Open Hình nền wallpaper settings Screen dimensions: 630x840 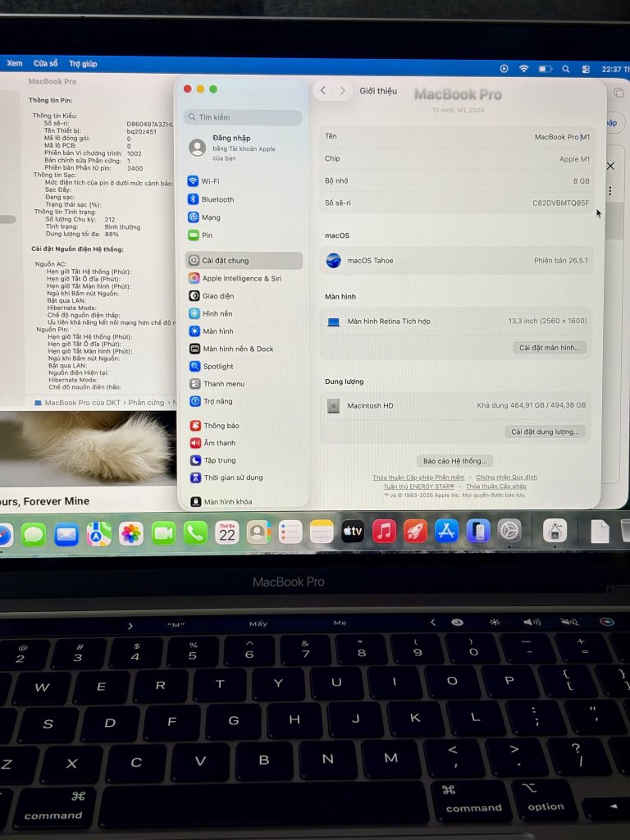pyautogui.click(x=211, y=313)
